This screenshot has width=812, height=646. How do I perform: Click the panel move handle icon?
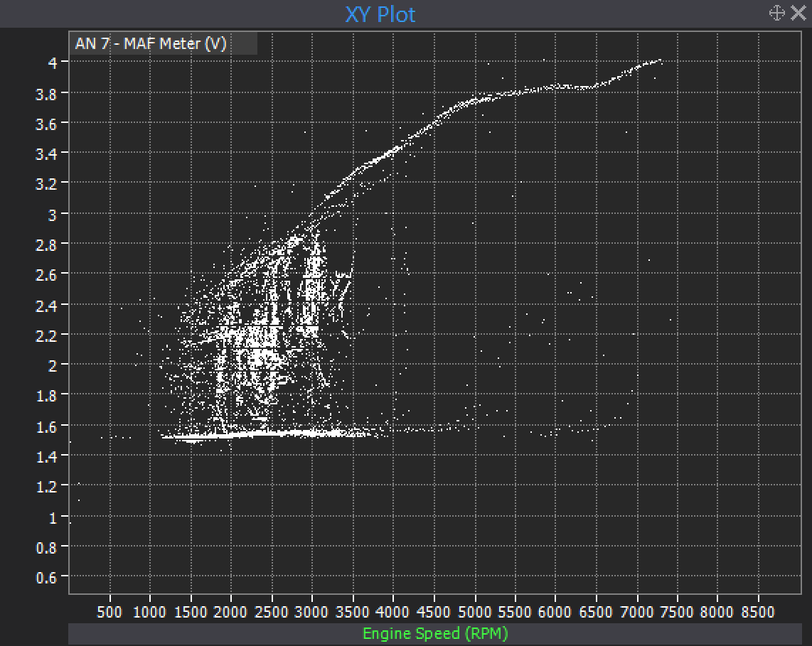click(x=776, y=13)
